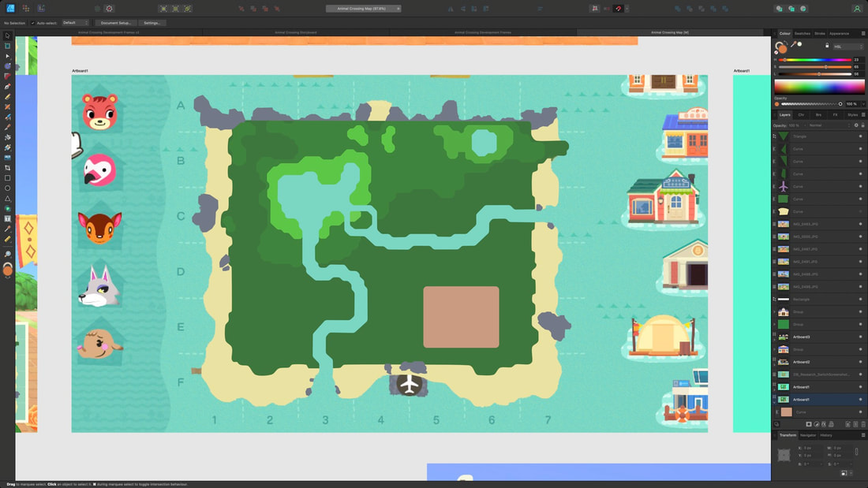Open the snapping options dropdown arrow
Viewport: 868px width, 488px height.
point(627,9)
